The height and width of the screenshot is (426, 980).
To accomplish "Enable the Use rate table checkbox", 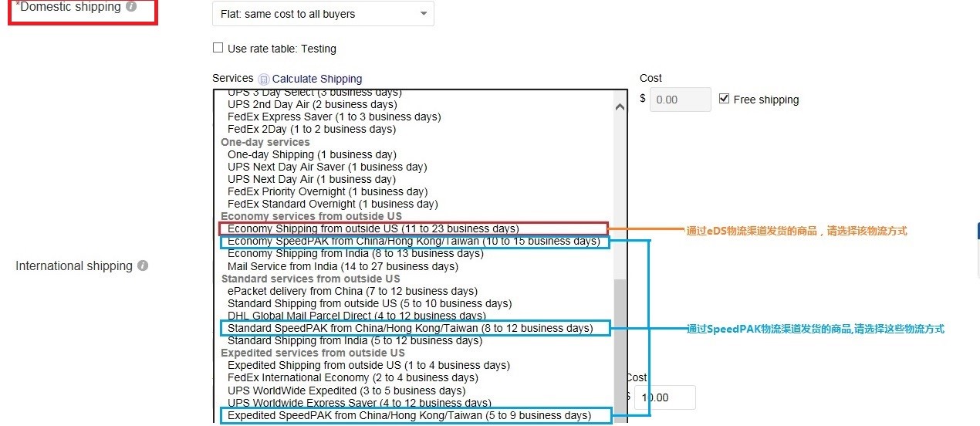I will point(218,48).
